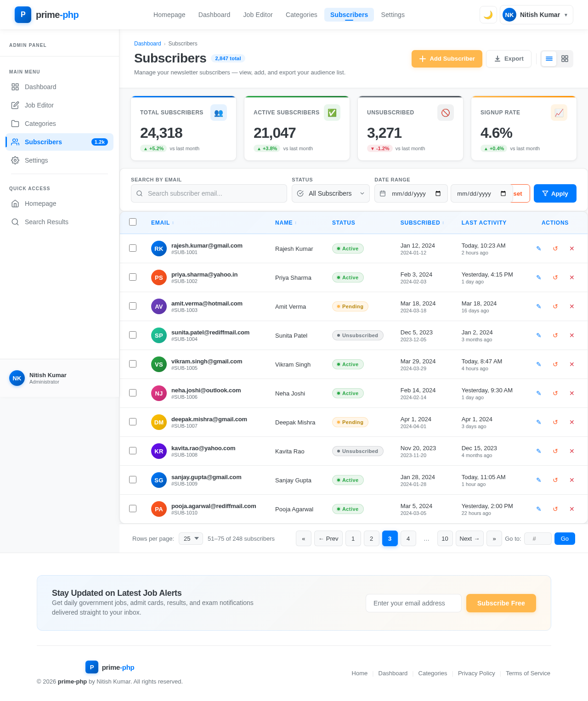Viewport: 588px width, 701px height.
Task: Open Categories in top navigation
Action: (x=301, y=15)
